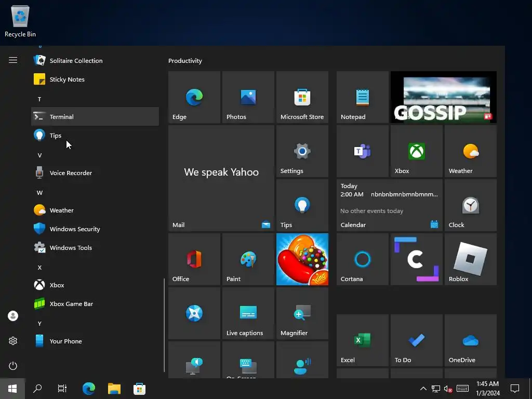Viewport: 532px width, 399px height.
Task: Open Xbox in the app list
Action: click(95, 285)
